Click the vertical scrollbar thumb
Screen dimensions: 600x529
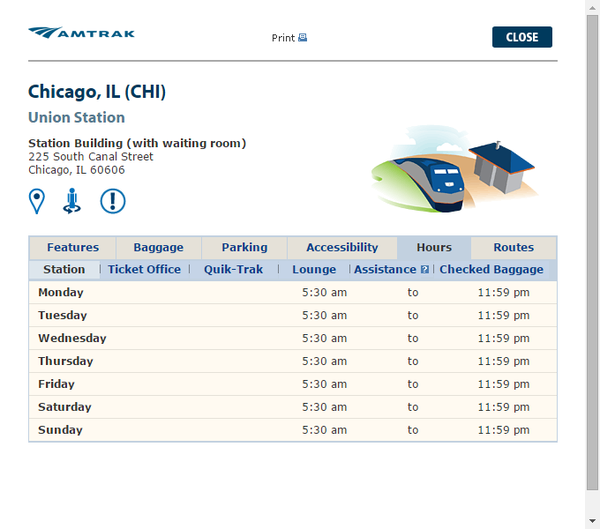[x=592, y=253]
